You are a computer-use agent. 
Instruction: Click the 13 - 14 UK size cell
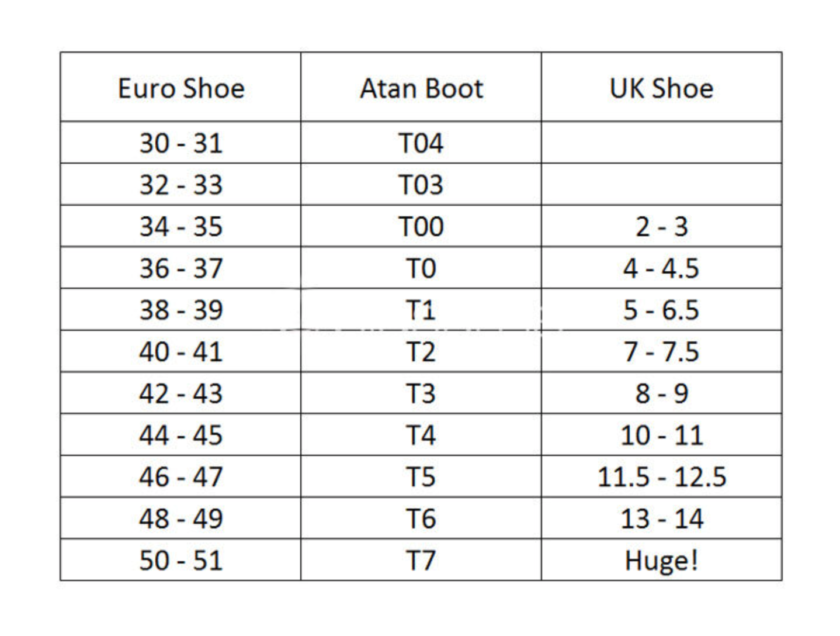pos(661,518)
